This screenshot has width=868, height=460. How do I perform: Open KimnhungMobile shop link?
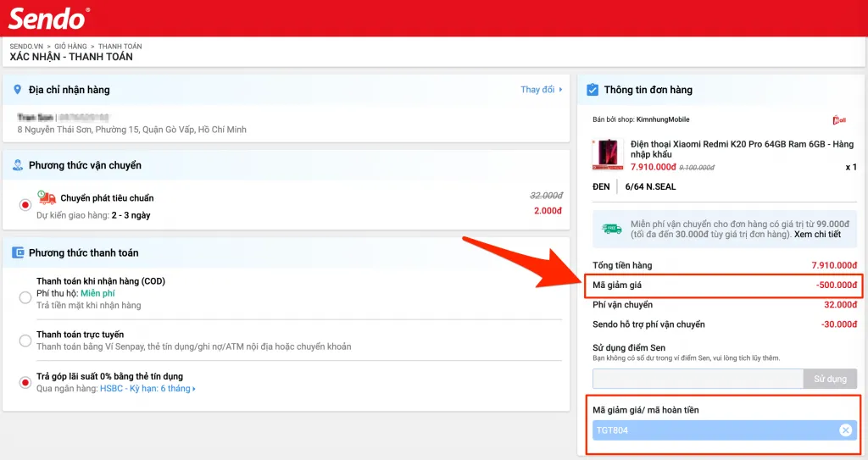[663, 119]
